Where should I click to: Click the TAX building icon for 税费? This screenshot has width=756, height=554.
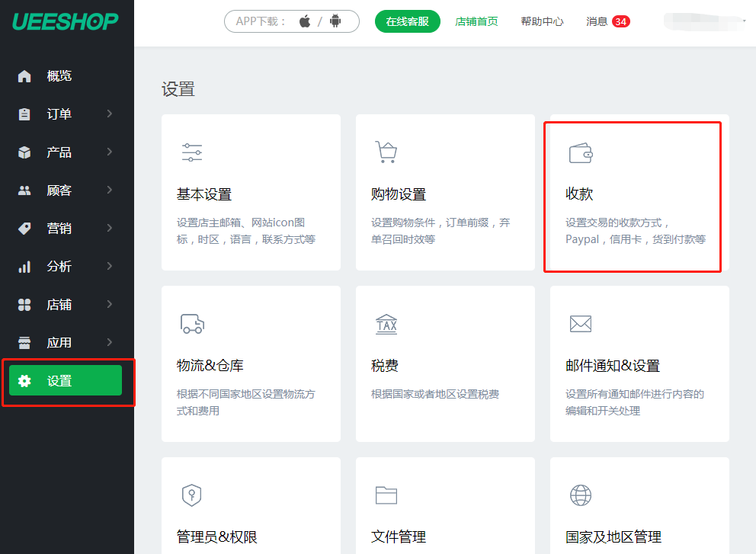pos(386,324)
